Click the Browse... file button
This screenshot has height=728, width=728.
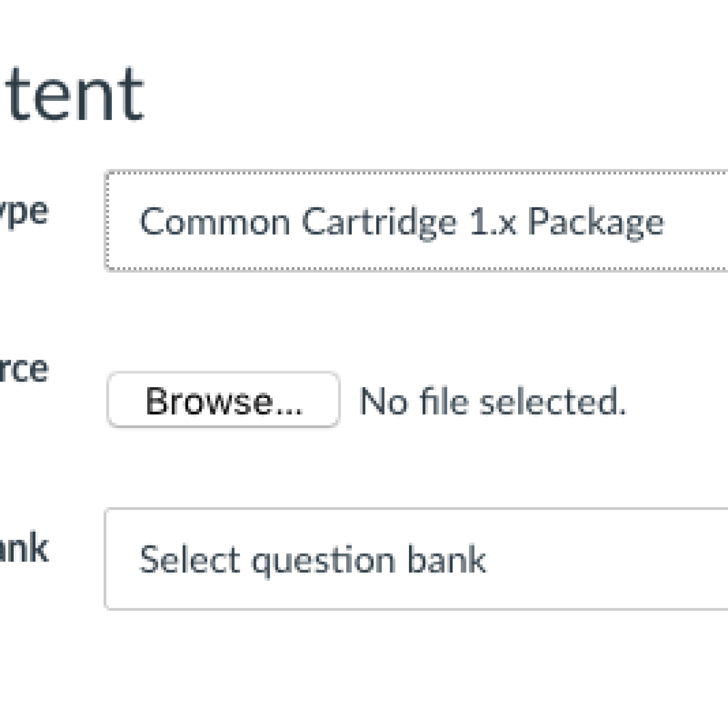point(224,400)
